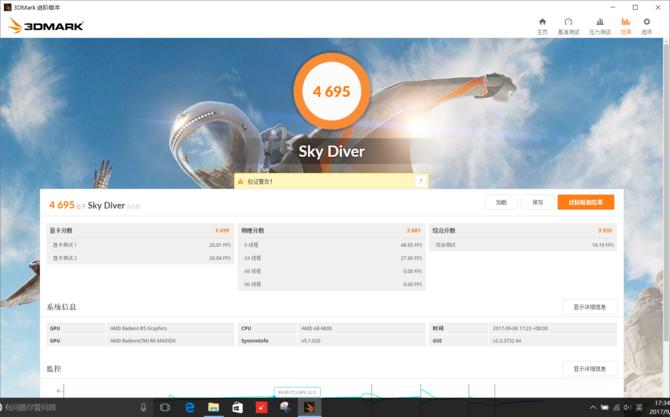
Task: Select the 26.04 FPS graphics test 2 value
Action: point(220,258)
